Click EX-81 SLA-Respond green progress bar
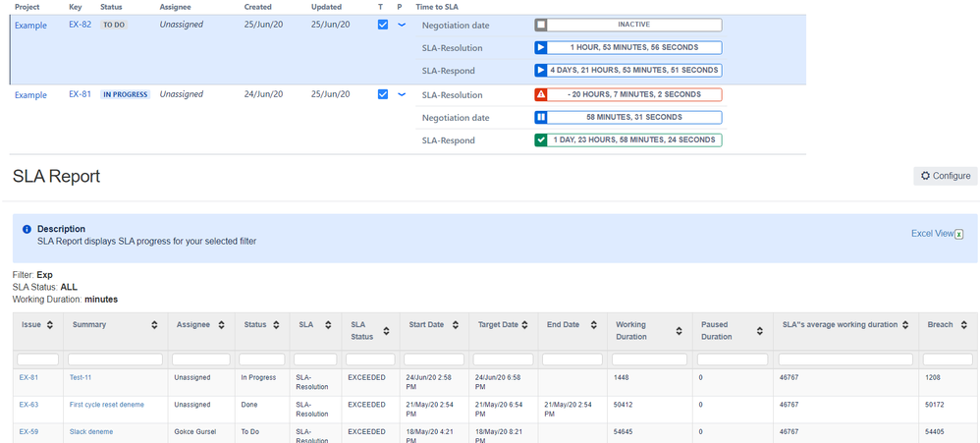The image size is (980, 443). click(x=628, y=139)
